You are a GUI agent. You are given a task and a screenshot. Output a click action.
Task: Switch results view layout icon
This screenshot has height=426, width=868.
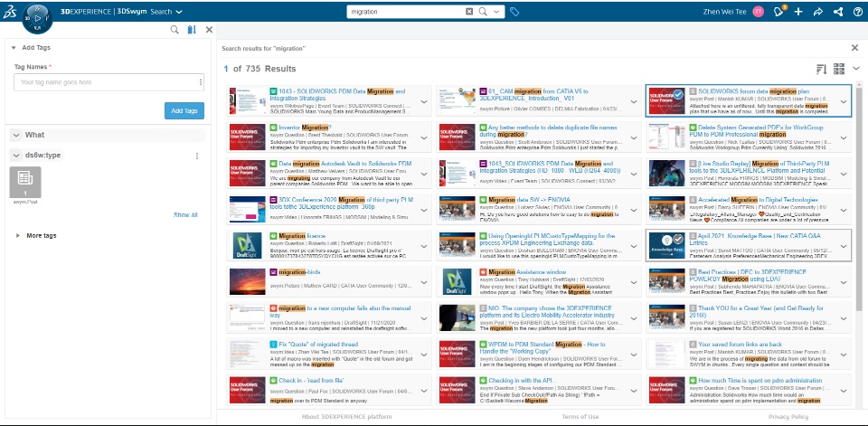[x=839, y=69]
